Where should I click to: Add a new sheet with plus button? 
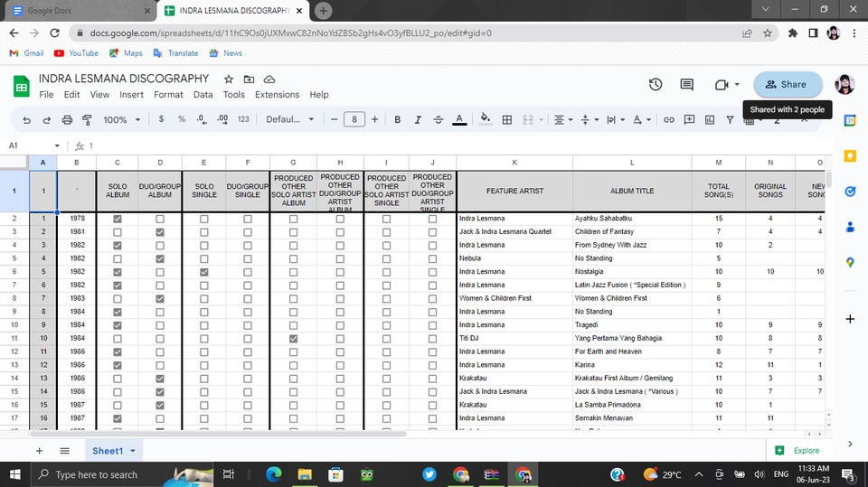click(x=39, y=451)
